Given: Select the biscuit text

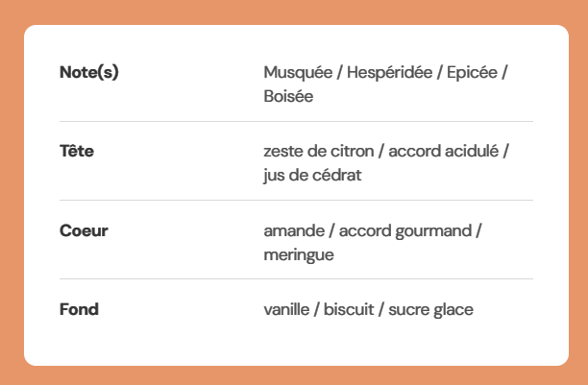Looking at the screenshot, I should pyautogui.click(x=349, y=309).
